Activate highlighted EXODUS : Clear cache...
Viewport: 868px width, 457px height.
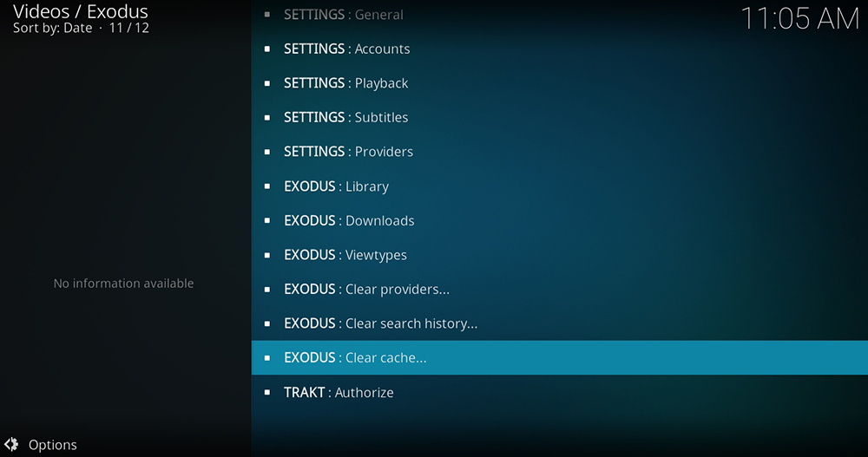pos(560,358)
